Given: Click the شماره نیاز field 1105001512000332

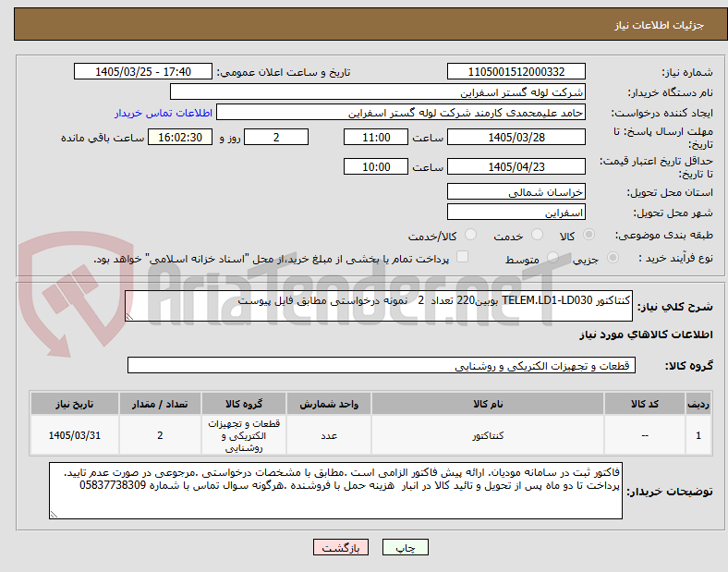Looking at the screenshot, I should [x=516, y=72].
